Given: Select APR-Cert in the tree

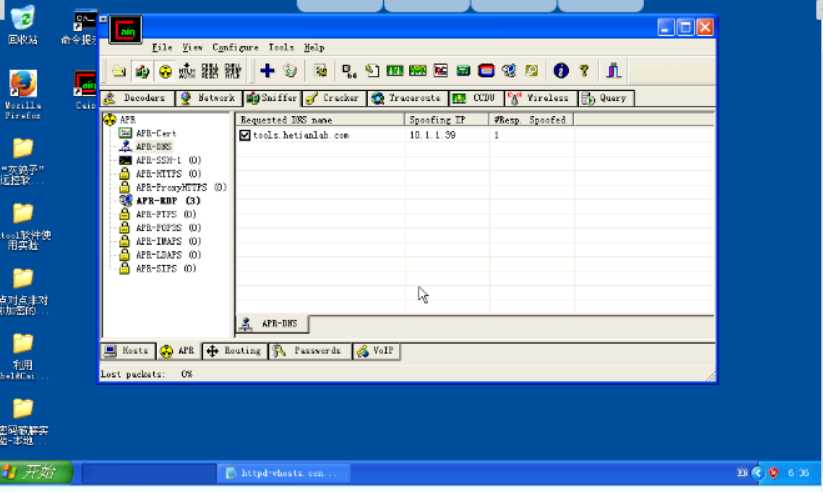Looking at the screenshot, I should coord(156,133).
